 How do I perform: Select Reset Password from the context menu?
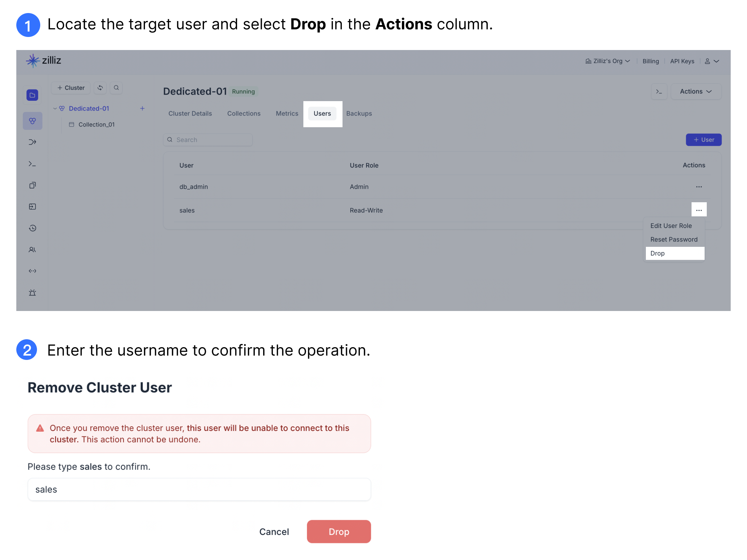coord(673,239)
